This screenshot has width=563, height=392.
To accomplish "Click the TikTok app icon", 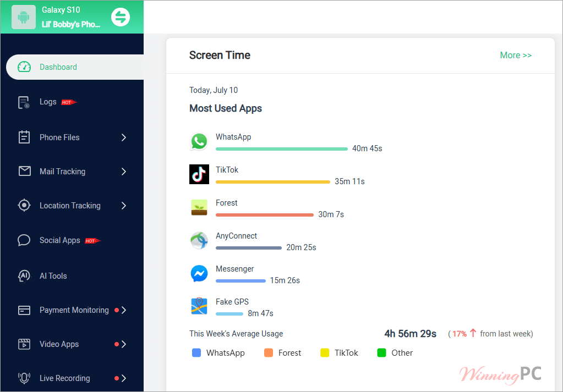I will point(199,174).
